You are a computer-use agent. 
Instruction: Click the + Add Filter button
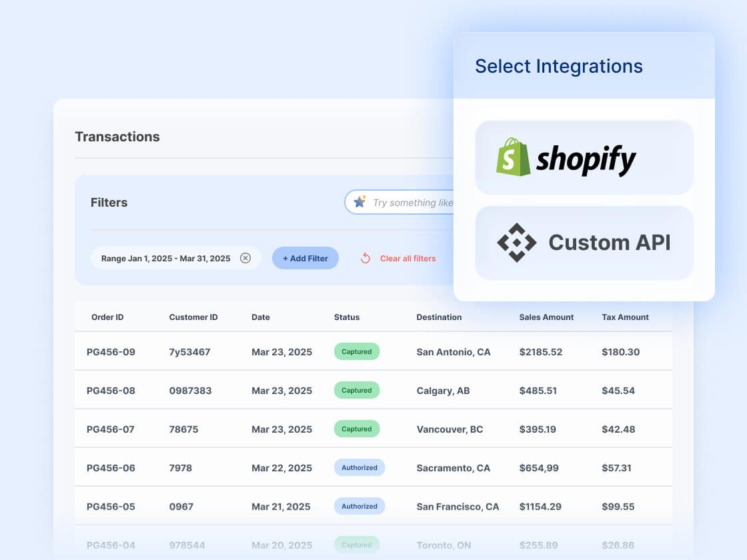click(305, 258)
